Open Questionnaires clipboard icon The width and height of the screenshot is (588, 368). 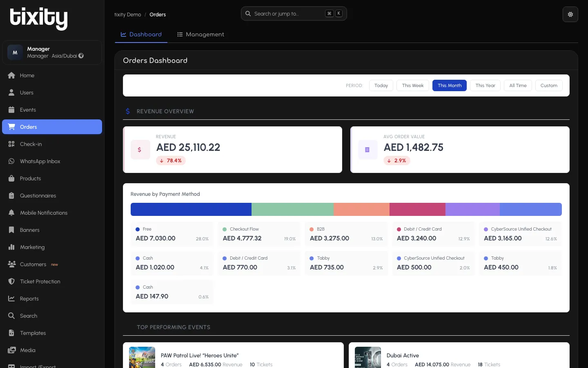(11, 195)
